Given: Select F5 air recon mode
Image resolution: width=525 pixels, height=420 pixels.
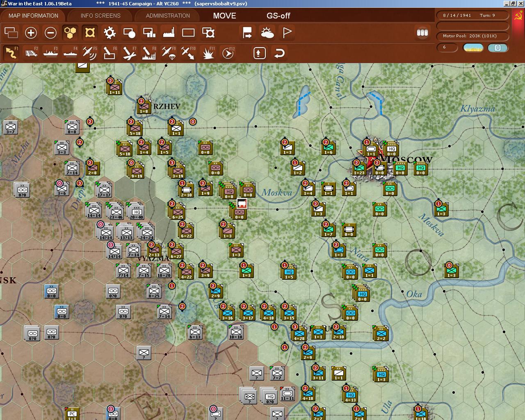Looking at the screenshot, I should click(90, 53).
